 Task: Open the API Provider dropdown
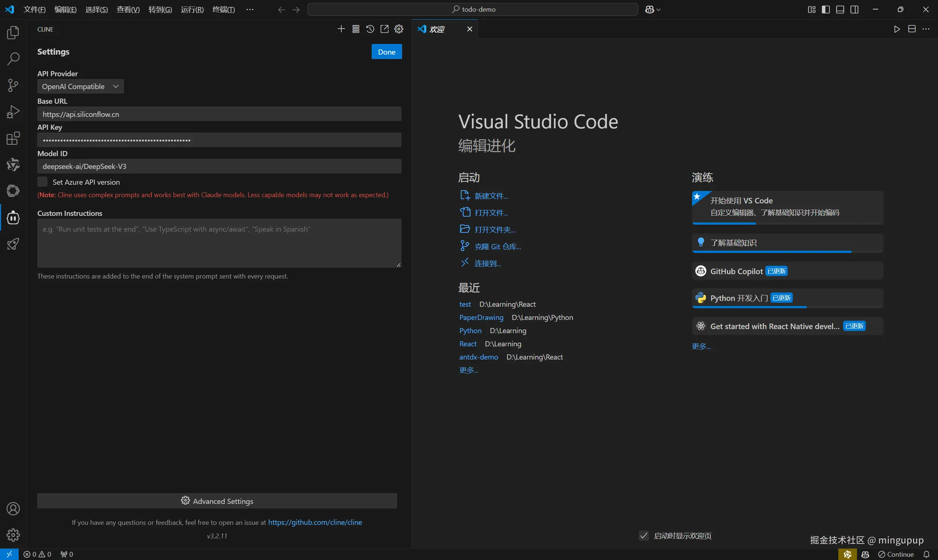pyautogui.click(x=80, y=86)
